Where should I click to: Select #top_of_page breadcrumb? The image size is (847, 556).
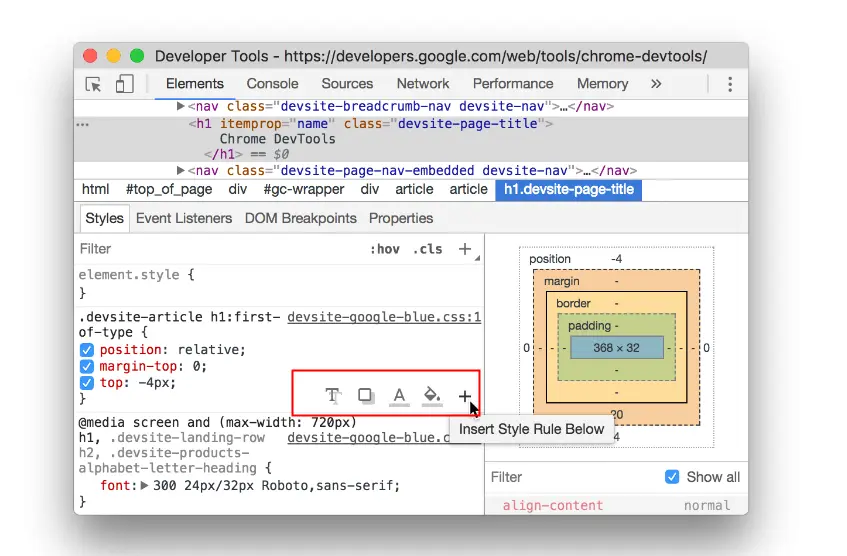coord(169,190)
